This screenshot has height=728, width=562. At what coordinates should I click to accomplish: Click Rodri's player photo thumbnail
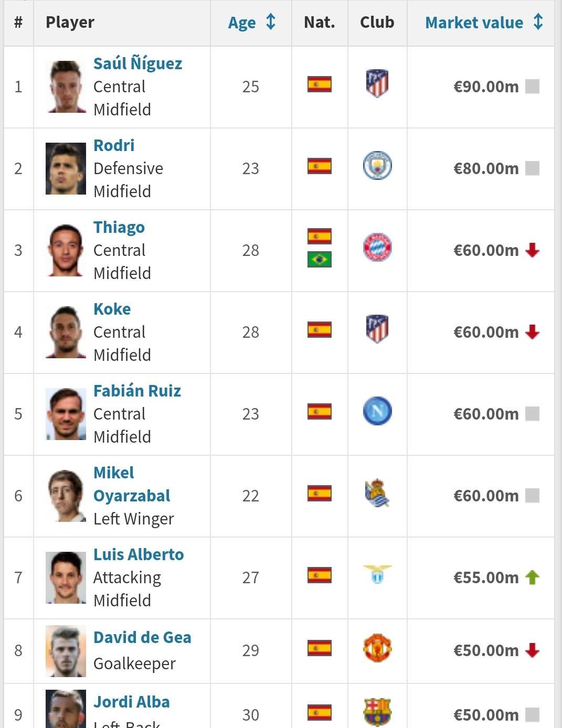tap(66, 168)
